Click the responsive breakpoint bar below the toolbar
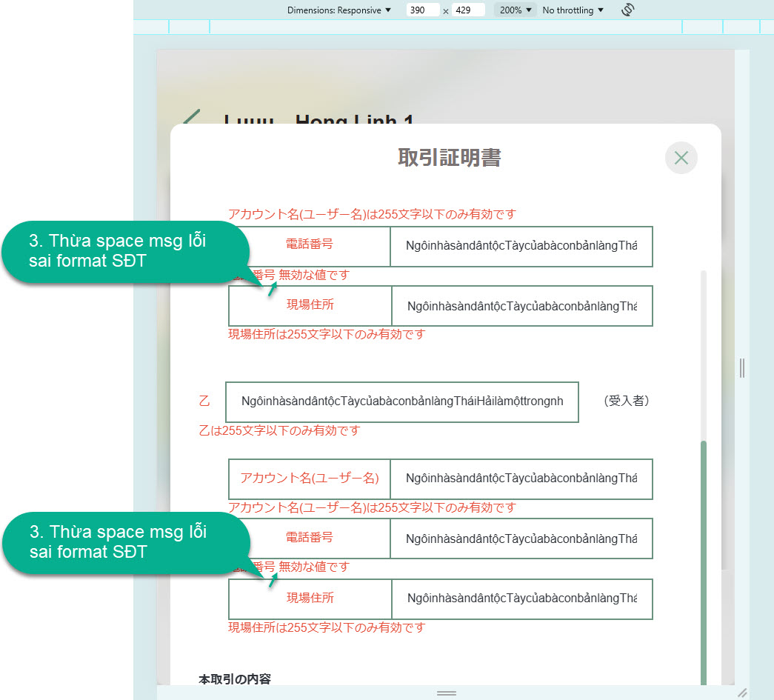 [x=444, y=27]
